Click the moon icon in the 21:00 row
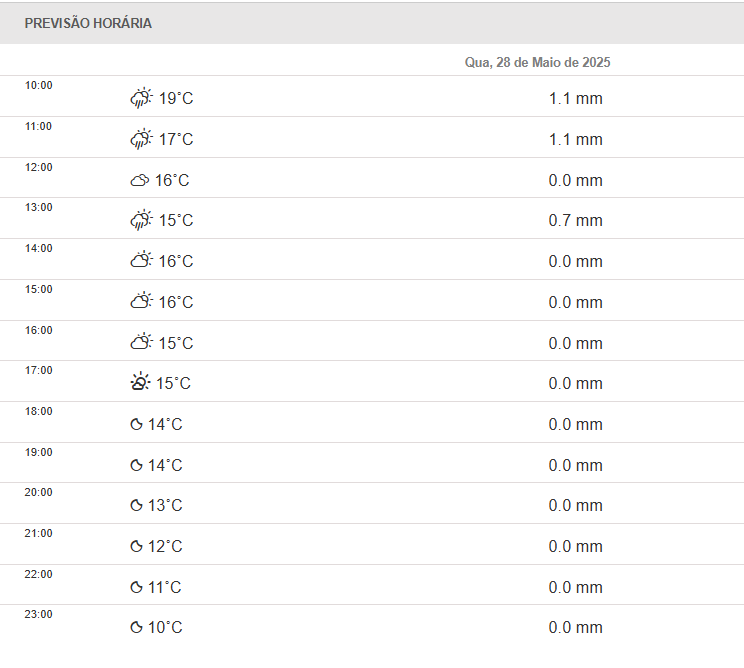The image size is (744, 668). click(136, 547)
